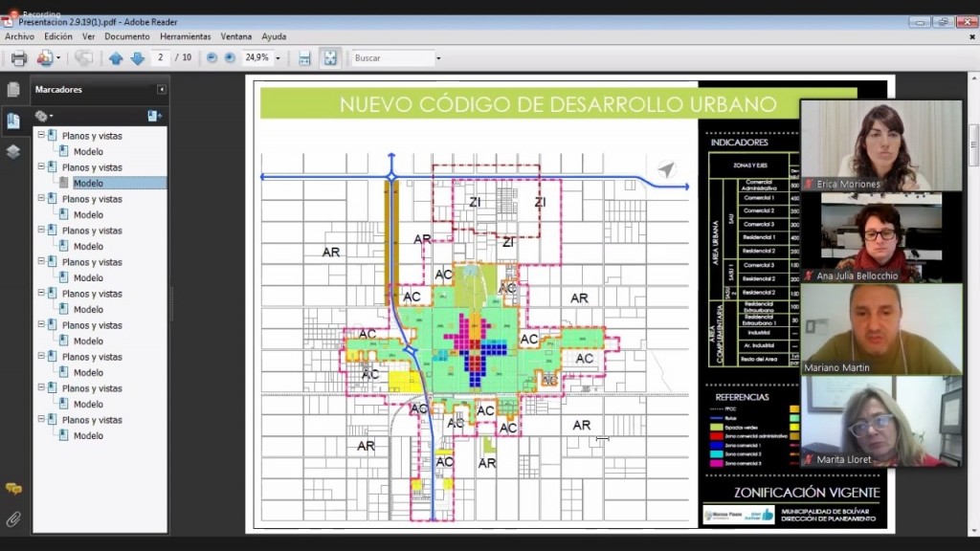Click the new bookmark icon in Marcadores
980x551 pixels.
point(154,116)
